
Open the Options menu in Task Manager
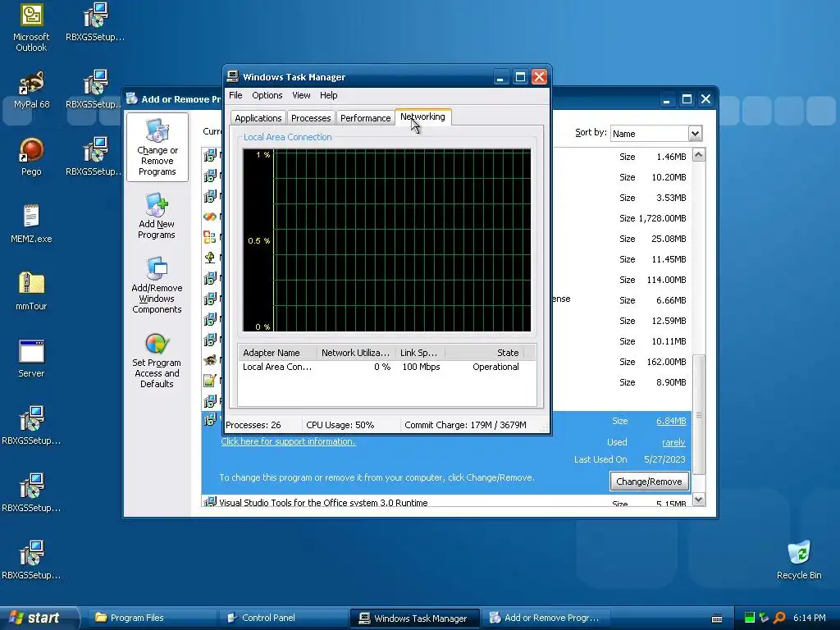point(267,95)
